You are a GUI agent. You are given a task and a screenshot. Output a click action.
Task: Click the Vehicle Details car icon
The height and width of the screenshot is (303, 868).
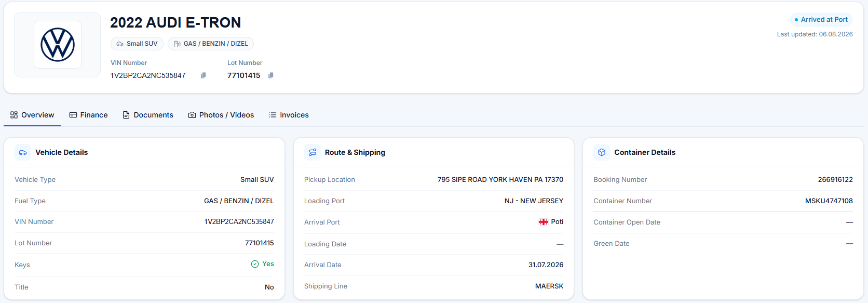[23, 152]
